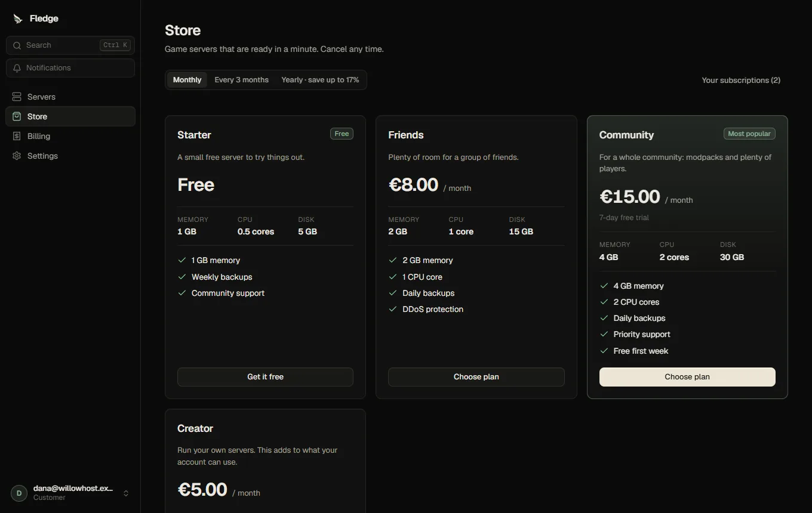Click the Store page heading

click(183, 30)
